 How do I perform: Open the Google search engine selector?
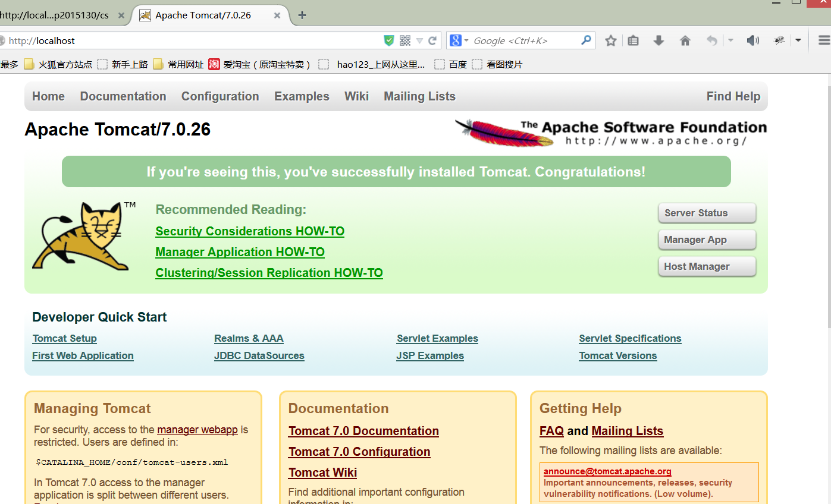click(x=459, y=40)
